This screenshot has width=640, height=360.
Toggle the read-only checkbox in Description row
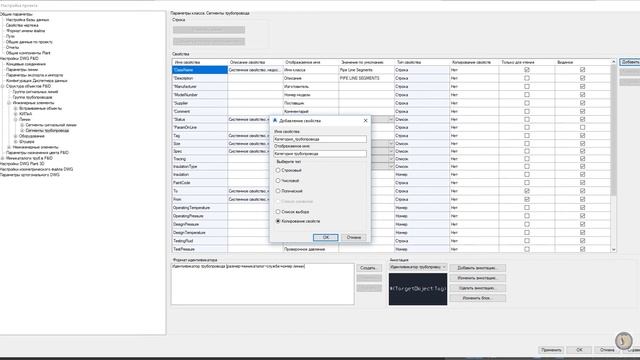tap(527, 78)
